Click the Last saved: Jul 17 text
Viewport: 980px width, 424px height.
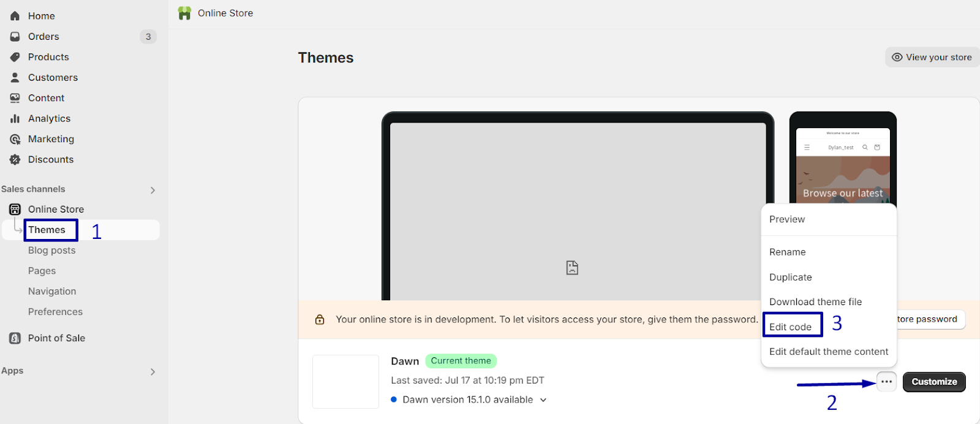pos(467,380)
